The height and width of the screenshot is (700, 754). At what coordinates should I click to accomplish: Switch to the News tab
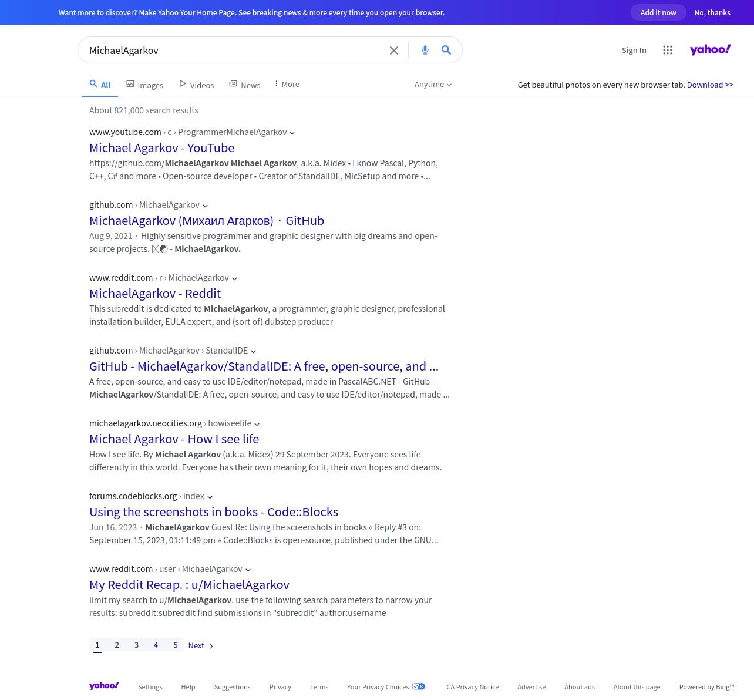[x=245, y=85]
